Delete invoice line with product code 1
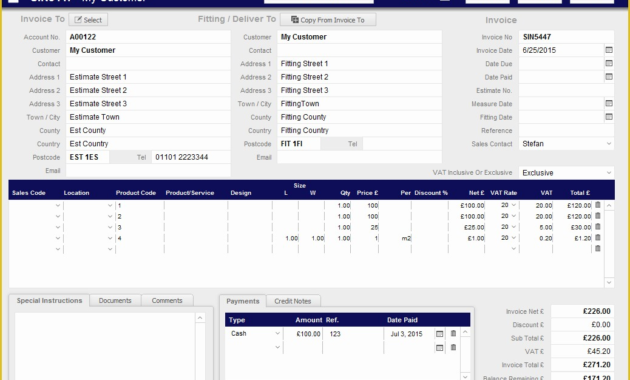Screen dimensions: 630x380 [x=598, y=205]
